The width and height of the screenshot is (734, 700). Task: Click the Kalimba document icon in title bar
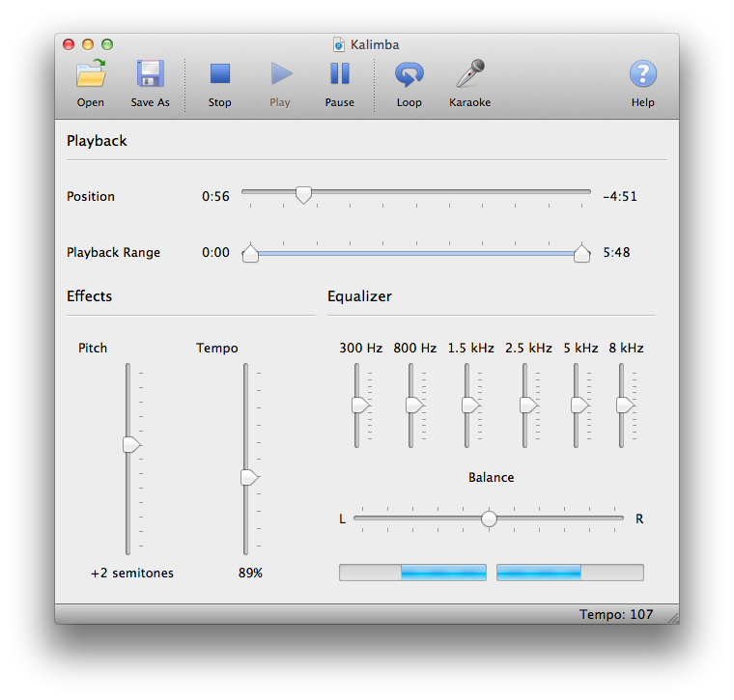coord(339,45)
